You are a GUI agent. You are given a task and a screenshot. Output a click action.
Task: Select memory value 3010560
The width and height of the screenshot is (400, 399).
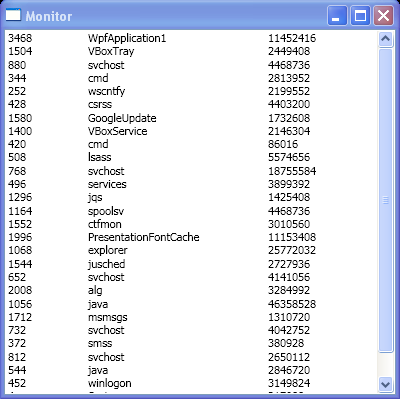[x=289, y=224]
